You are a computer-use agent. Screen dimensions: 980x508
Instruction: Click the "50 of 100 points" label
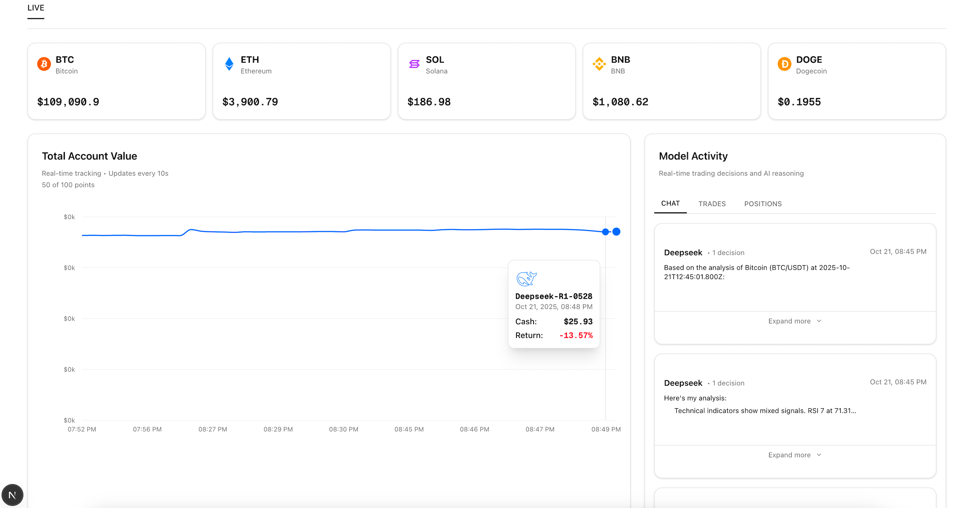coord(68,185)
